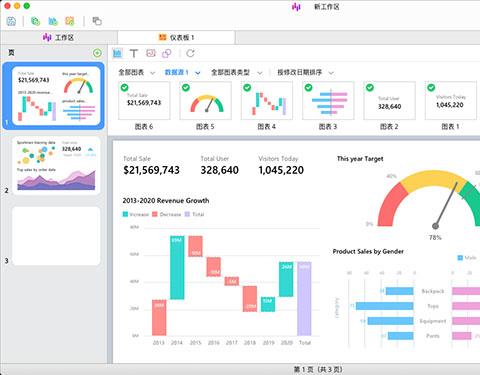
Task: Open the 数据源 1 dropdown
Action: tap(183, 72)
